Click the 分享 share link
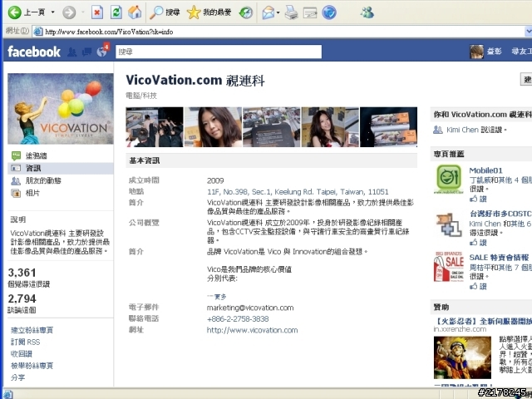532x399 pixels. [17, 377]
